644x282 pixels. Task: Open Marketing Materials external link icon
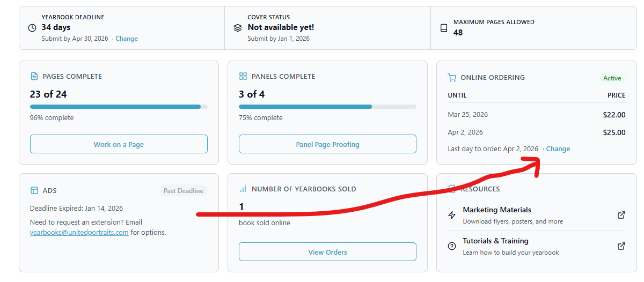(621, 215)
